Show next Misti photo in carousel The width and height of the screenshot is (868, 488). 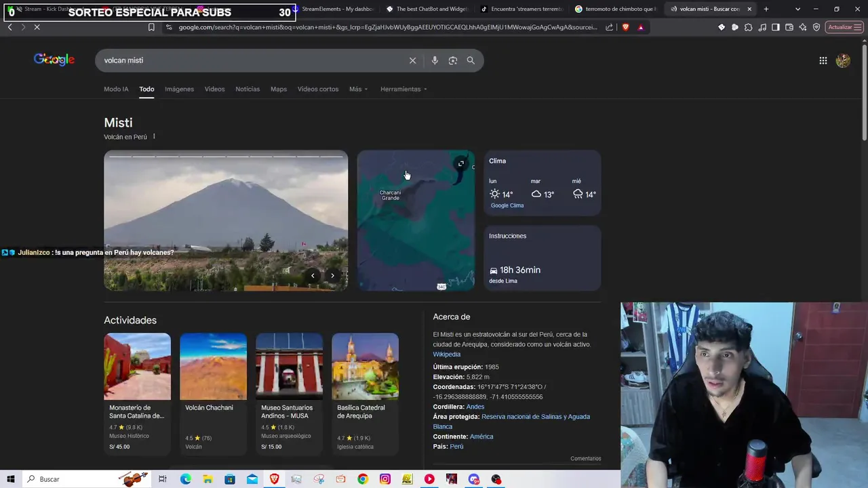pyautogui.click(x=332, y=275)
